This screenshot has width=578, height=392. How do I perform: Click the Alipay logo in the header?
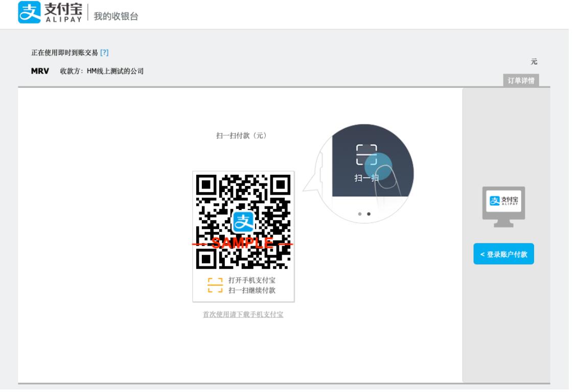pos(50,13)
